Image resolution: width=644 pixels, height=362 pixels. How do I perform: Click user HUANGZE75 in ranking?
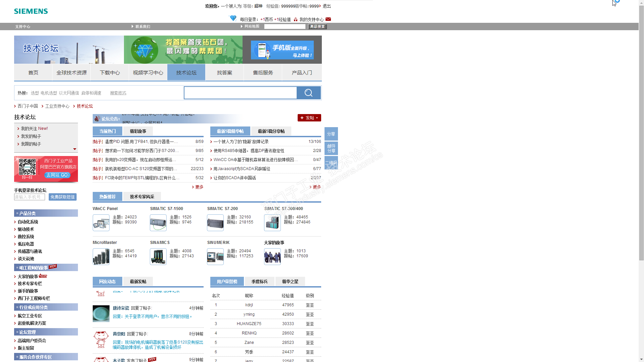coord(249,324)
